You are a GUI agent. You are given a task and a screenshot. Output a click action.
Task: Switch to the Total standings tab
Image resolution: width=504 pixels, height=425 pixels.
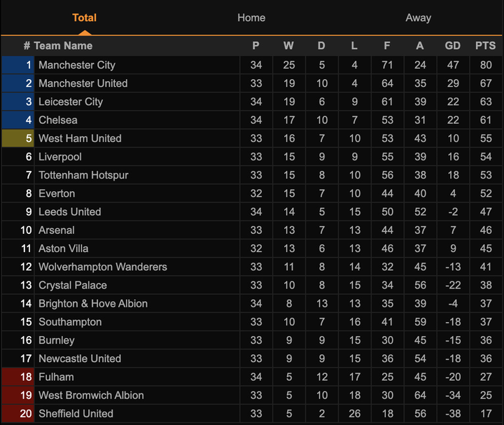pyautogui.click(x=84, y=18)
